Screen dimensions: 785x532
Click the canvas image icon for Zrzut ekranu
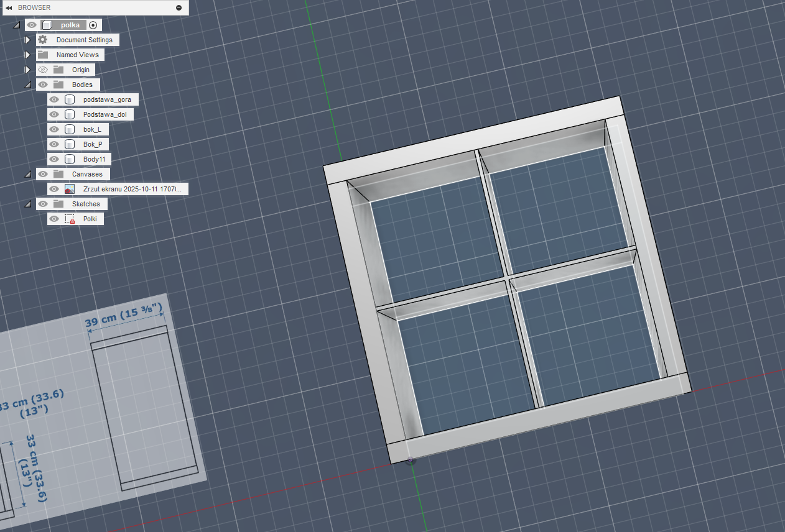tap(70, 189)
